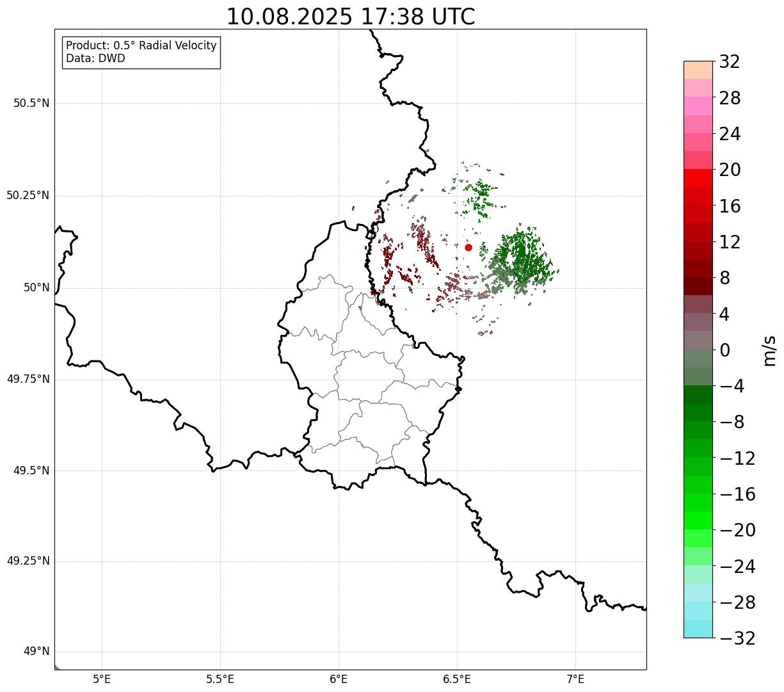784x692 pixels.
Task: Click the colorbar label 28
Action: [x=730, y=98]
